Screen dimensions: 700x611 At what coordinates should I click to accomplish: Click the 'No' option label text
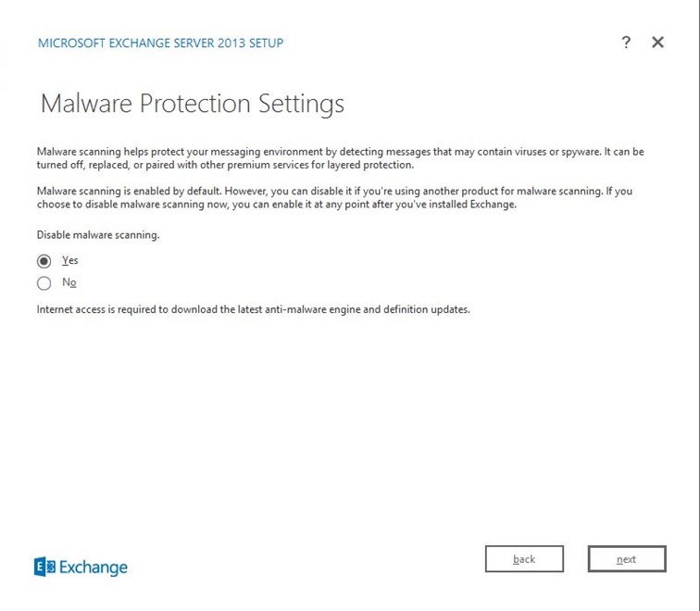tap(69, 282)
